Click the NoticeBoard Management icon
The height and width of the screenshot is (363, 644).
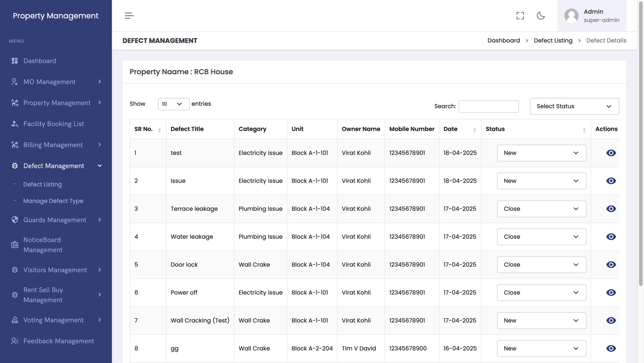pyautogui.click(x=14, y=245)
